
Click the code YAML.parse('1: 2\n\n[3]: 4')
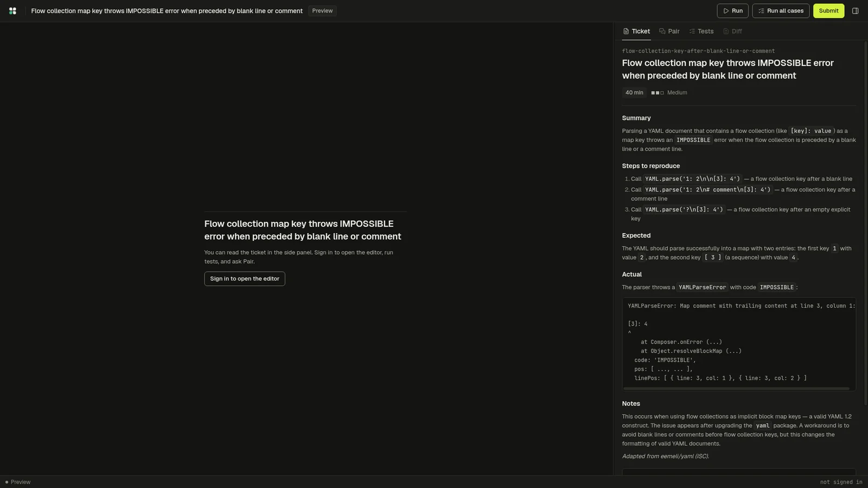coord(692,179)
